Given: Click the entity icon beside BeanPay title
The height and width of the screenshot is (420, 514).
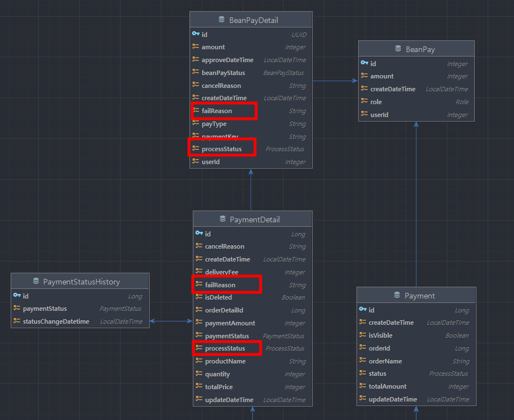Looking at the screenshot, I should tap(398, 49).
